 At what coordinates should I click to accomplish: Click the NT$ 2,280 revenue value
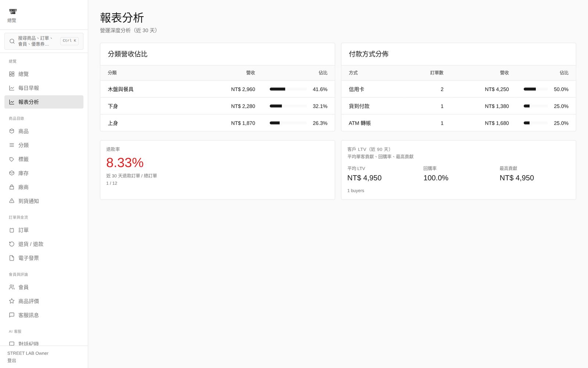[x=243, y=106]
